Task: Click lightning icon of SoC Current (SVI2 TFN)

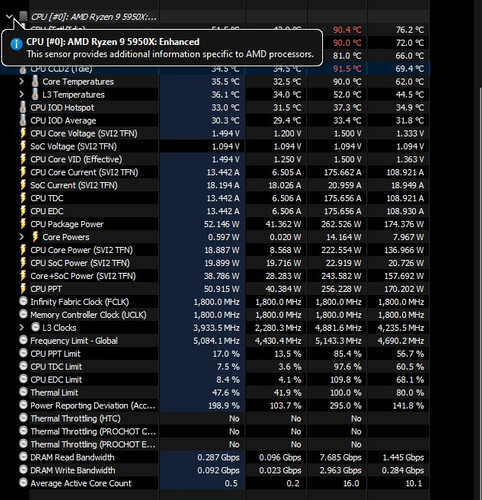Action: coord(23,185)
